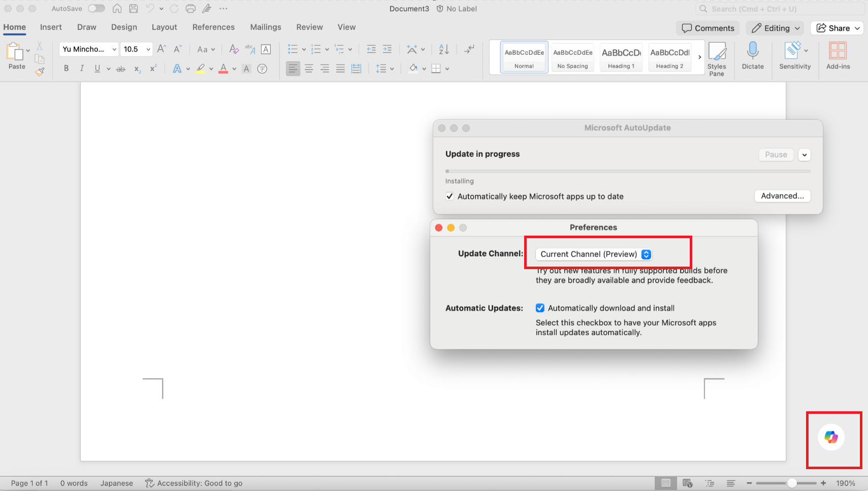
Task: Click the enclosed character circle icon
Action: [x=262, y=69]
